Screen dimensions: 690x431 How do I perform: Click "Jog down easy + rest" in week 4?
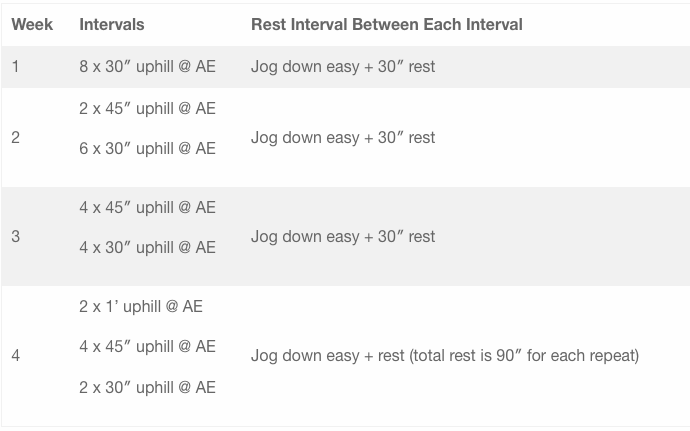coord(327,356)
